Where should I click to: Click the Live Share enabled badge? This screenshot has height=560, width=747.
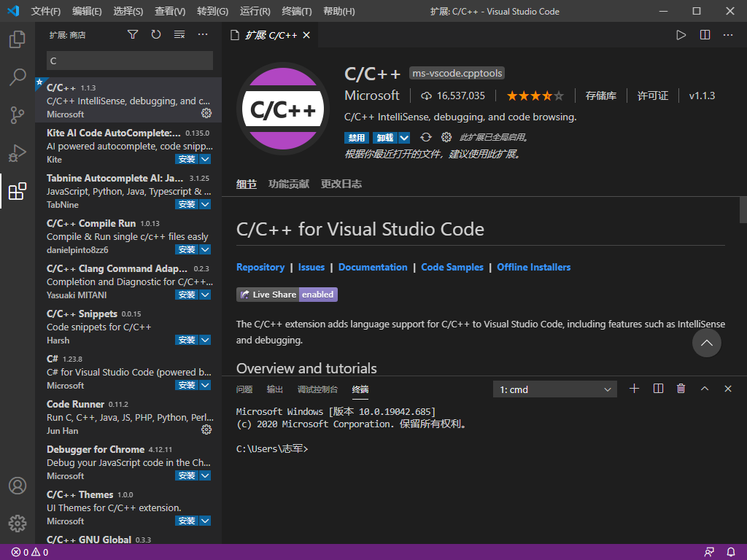pyautogui.click(x=287, y=295)
